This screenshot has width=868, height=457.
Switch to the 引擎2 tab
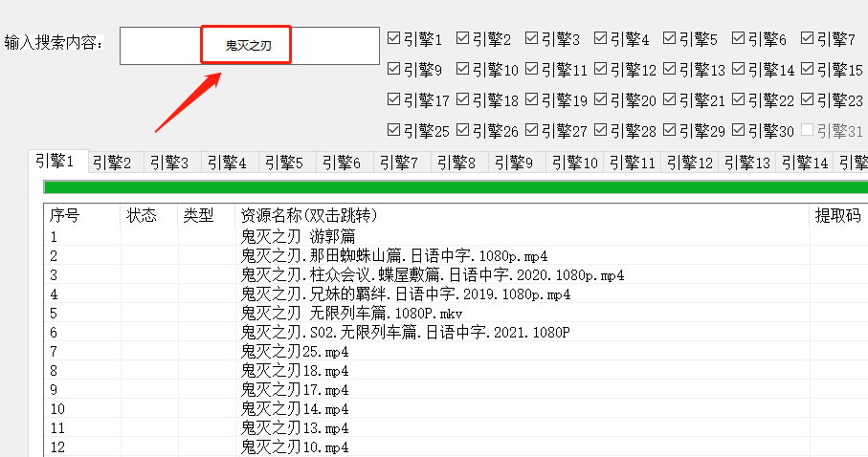pos(116,163)
